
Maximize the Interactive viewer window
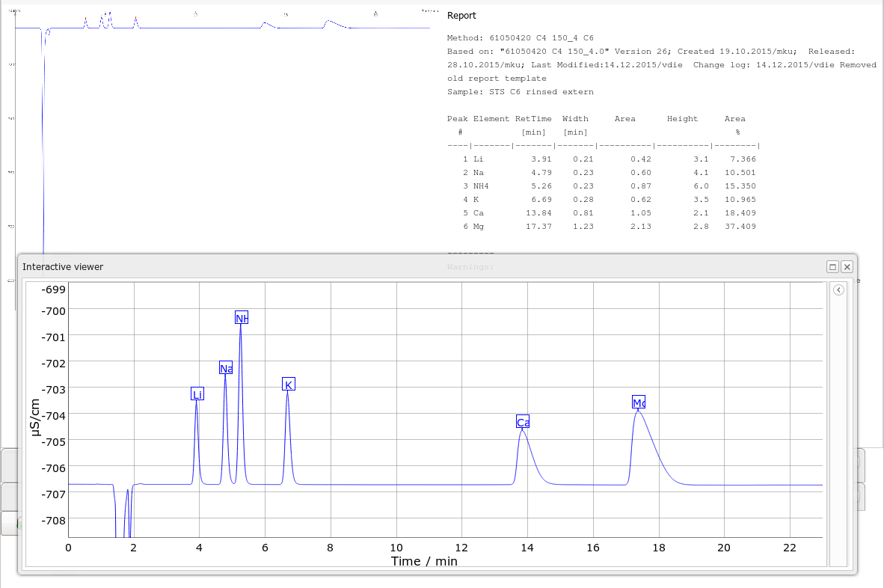point(832,267)
